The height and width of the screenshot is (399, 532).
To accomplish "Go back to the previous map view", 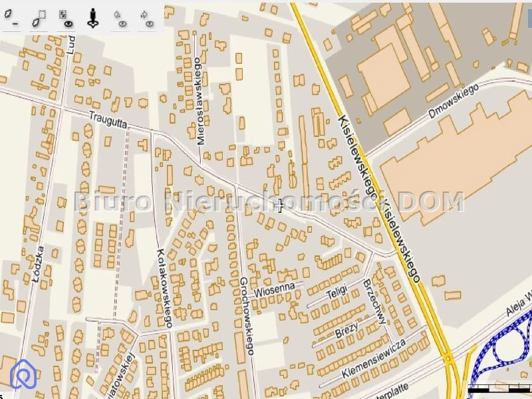I will pos(120,19).
